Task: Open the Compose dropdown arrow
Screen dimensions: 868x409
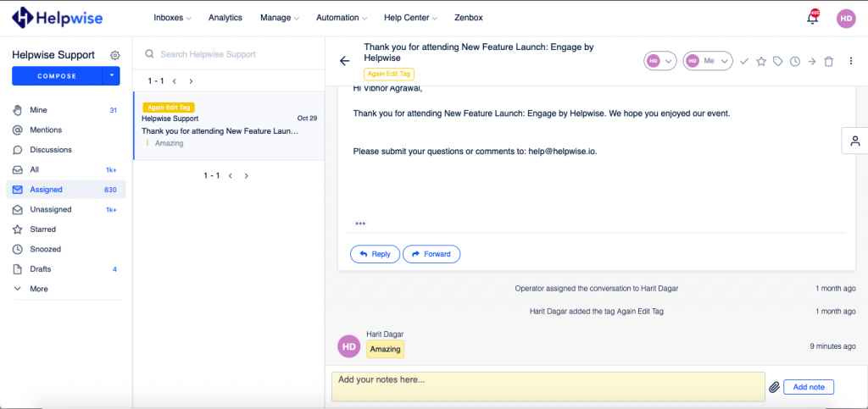Action: pos(111,75)
